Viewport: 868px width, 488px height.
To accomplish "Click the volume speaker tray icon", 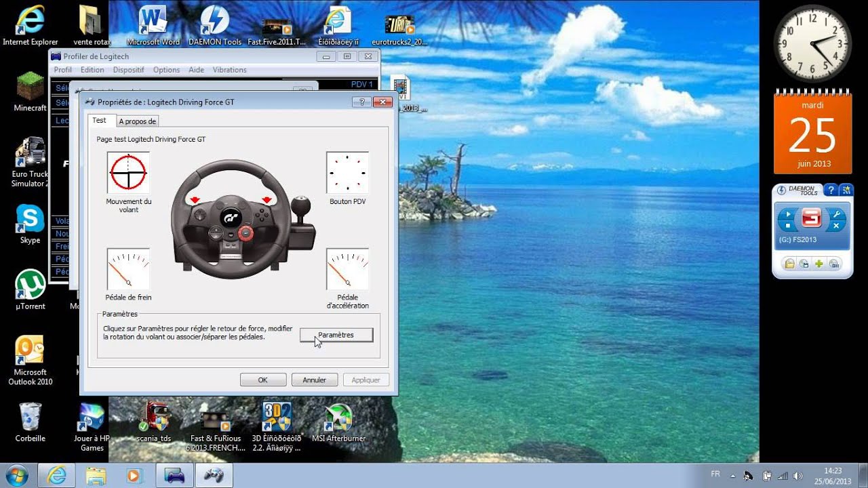I will (x=798, y=476).
